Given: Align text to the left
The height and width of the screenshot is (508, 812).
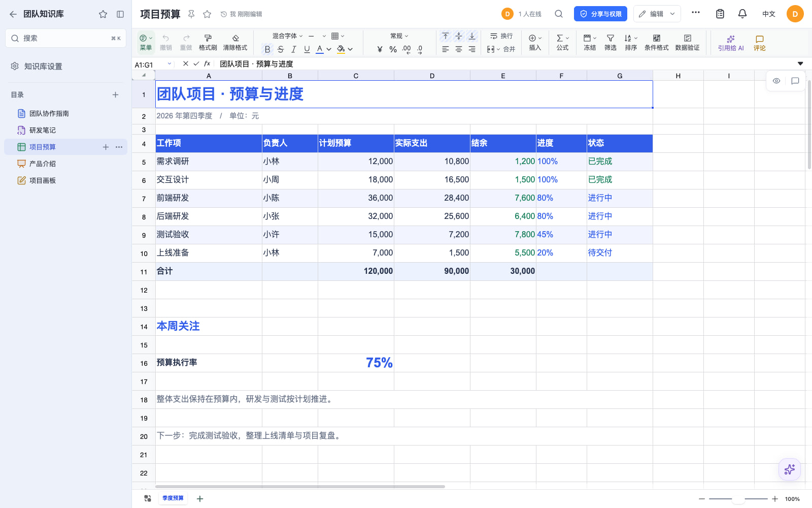Looking at the screenshot, I should pos(445,49).
